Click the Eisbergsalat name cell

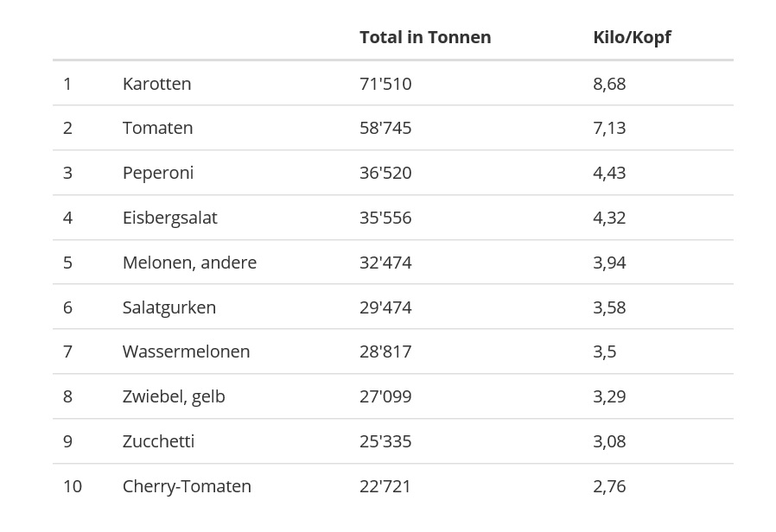click(169, 218)
